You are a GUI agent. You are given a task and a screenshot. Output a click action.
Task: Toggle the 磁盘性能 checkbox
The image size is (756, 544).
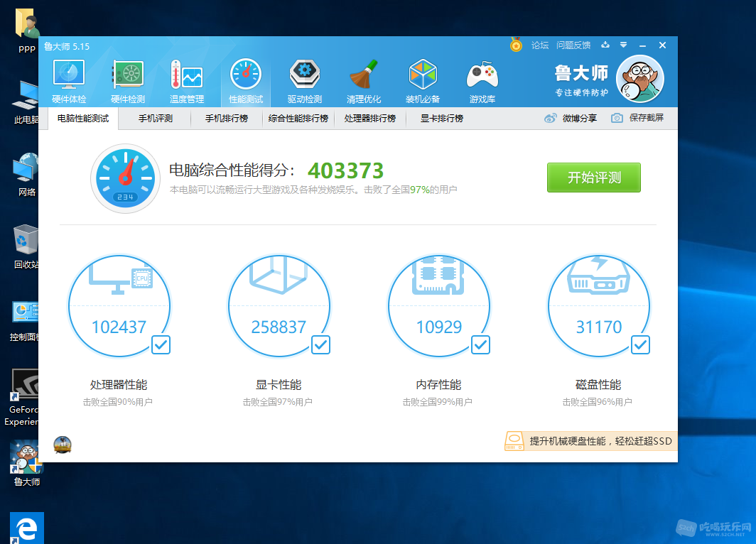641,344
